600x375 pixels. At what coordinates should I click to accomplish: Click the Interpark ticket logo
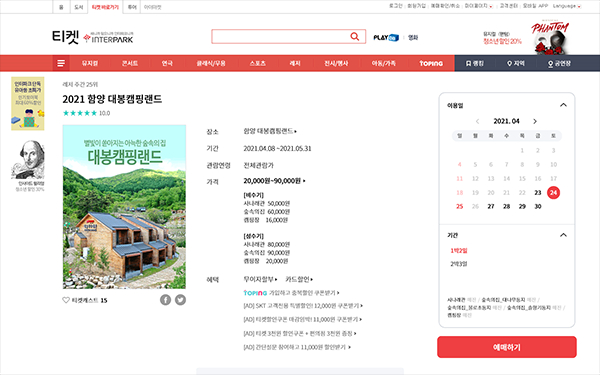(x=93, y=37)
